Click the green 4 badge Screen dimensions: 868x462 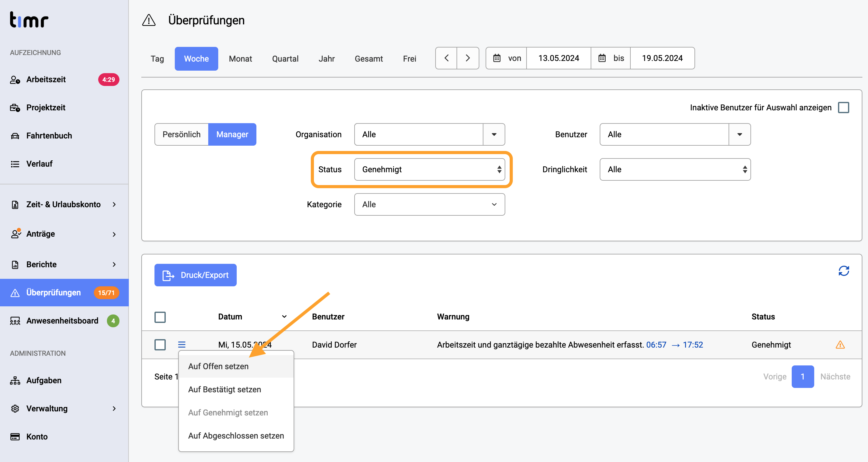tap(113, 321)
